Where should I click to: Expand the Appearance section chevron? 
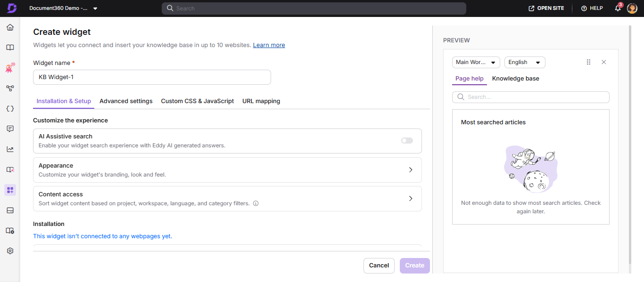coord(411,170)
